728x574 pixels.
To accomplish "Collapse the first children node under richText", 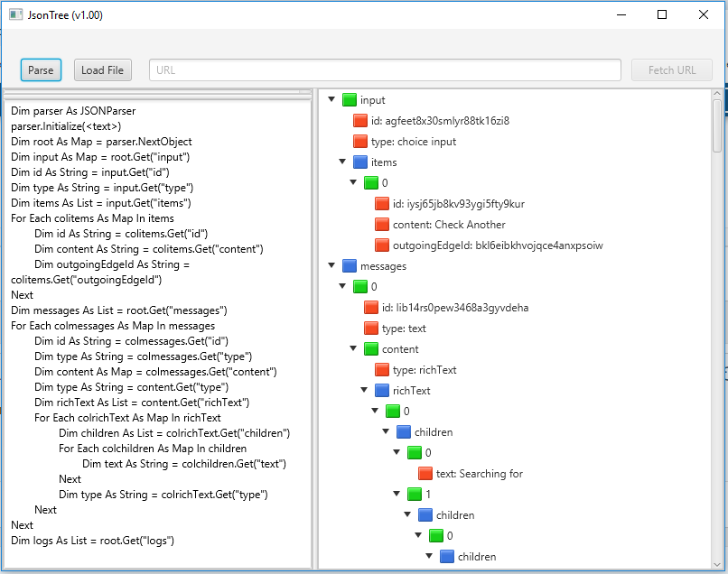I will coord(386,431).
